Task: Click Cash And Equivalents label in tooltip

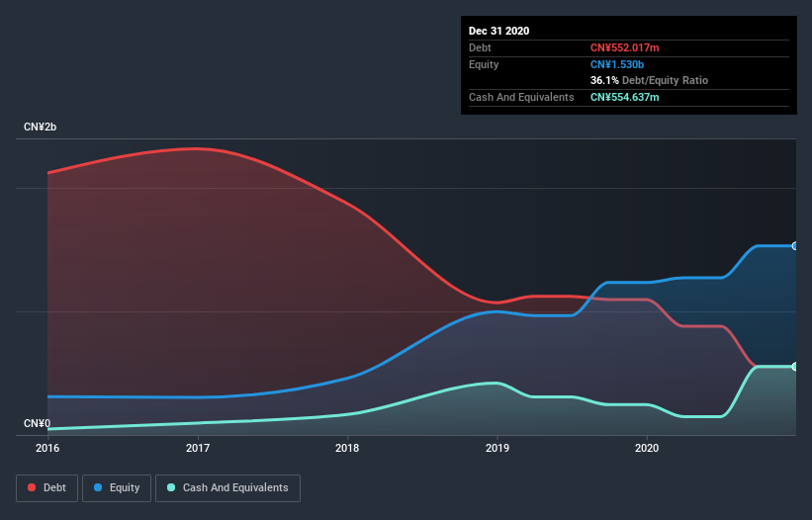Action: [x=521, y=97]
